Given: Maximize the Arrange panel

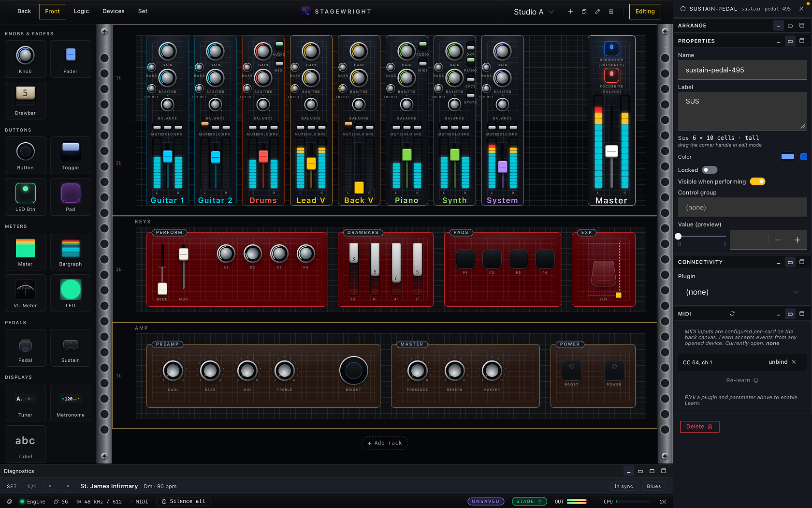Looking at the screenshot, I should [802, 26].
